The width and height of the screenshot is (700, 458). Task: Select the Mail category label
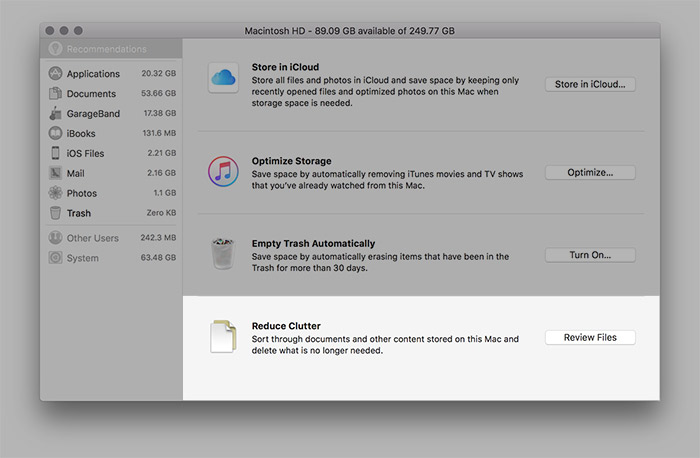75,173
